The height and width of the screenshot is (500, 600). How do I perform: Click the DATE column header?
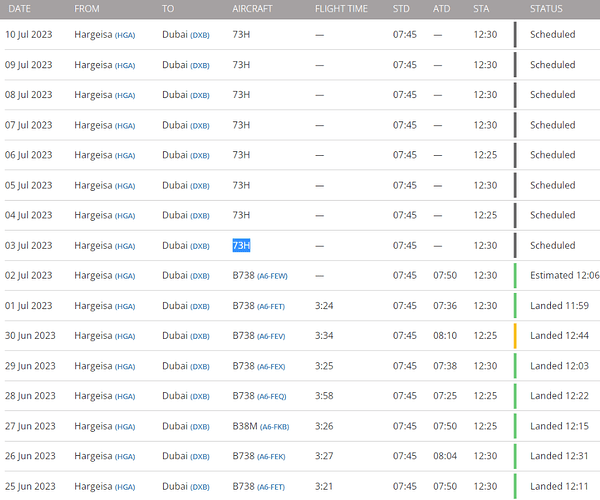[20, 9]
